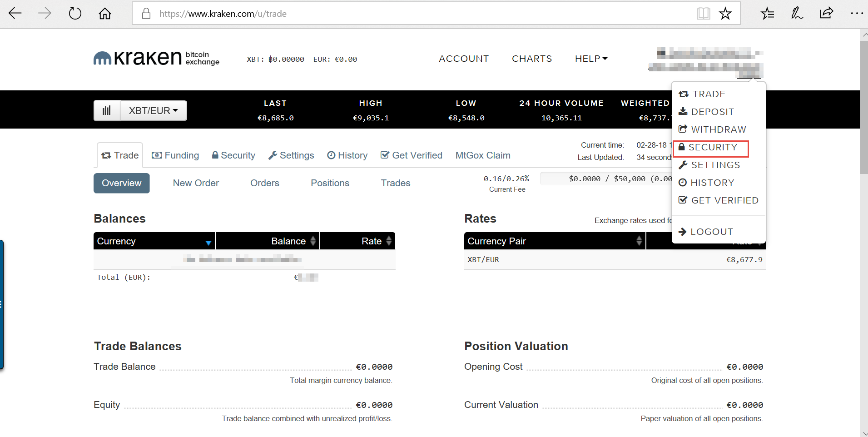Click the XBT balance in header
Viewport: 868px width, 437px height.
[x=275, y=60]
